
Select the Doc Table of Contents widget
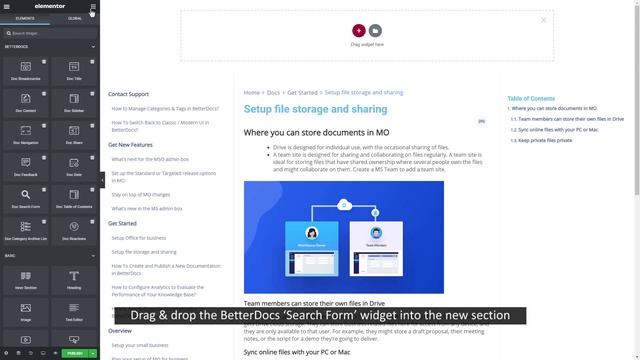[x=74, y=199]
